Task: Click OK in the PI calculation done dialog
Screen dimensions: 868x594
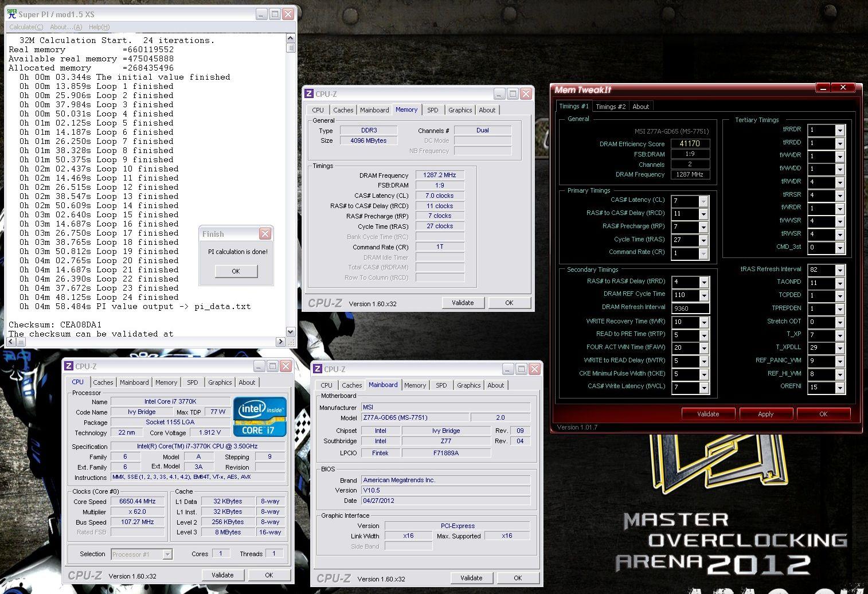Action: coord(236,271)
